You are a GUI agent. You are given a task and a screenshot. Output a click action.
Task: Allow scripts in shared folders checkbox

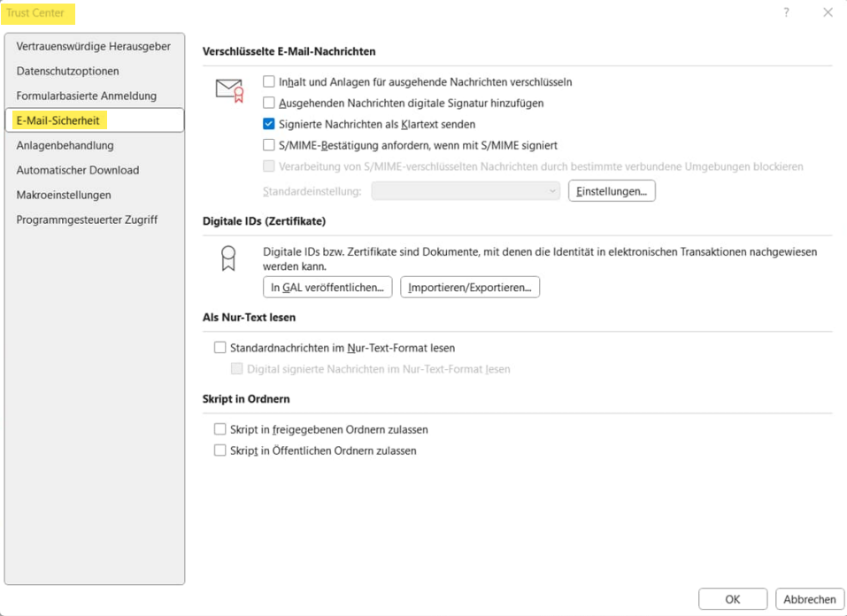(x=220, y=429)
